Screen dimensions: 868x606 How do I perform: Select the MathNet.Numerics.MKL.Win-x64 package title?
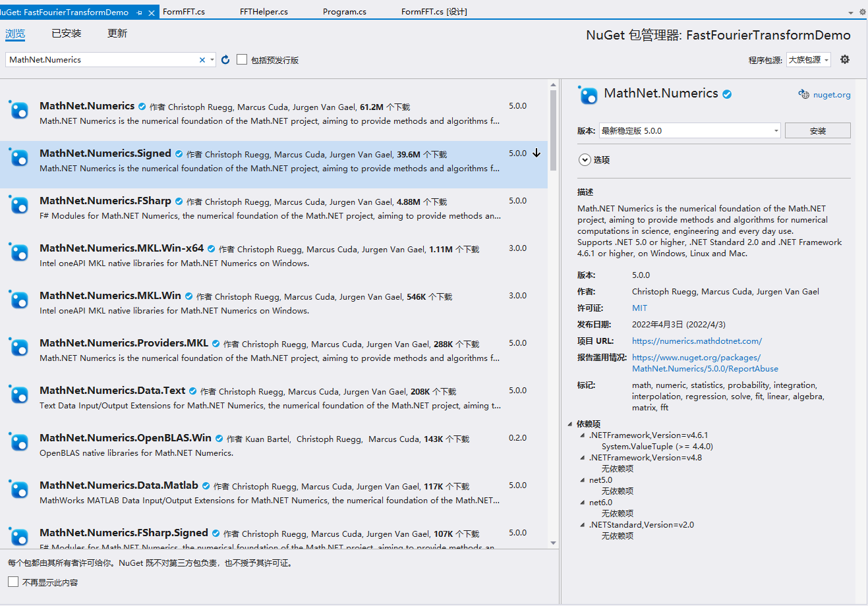click(x=122, y=248)
